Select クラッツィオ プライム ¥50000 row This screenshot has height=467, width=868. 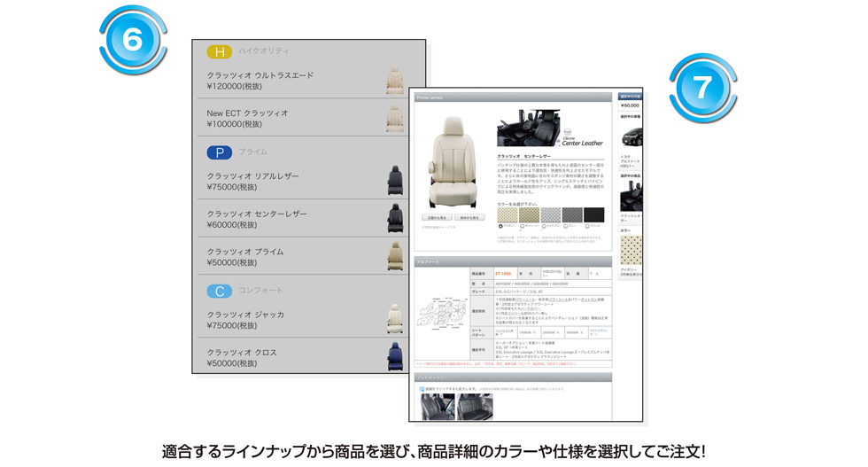pos(303,256)
